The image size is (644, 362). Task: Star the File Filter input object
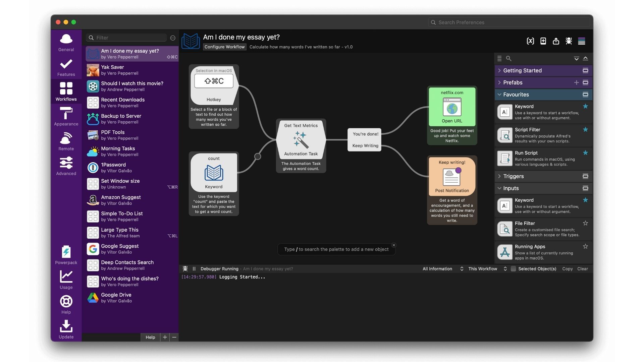[x=585, y=223]
